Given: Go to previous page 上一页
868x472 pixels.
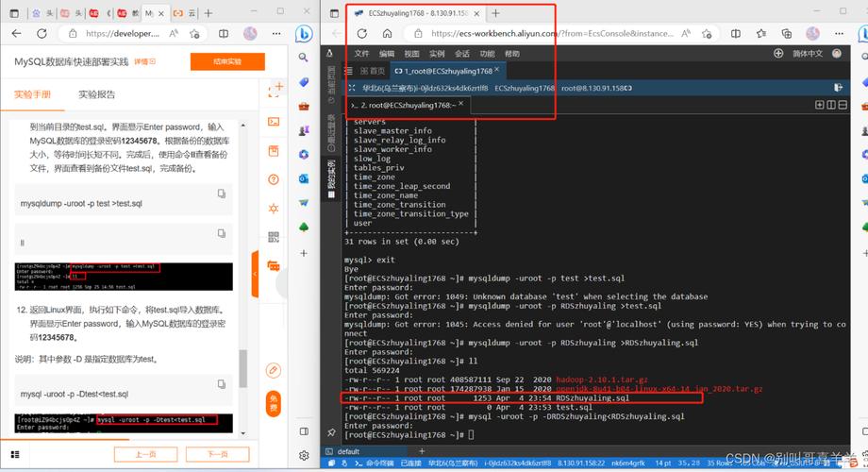Looking at the screenshot, I should click(145, 454).
